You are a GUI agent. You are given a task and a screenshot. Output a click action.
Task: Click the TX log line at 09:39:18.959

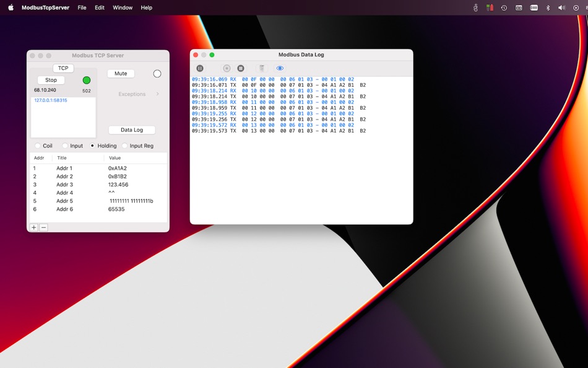279,108
